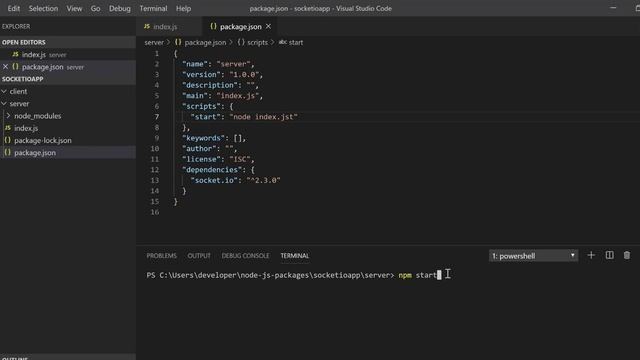Open the Terminal menu
Image resolution: width=640 pixels, height=360 pixels.
coord(153,9)
